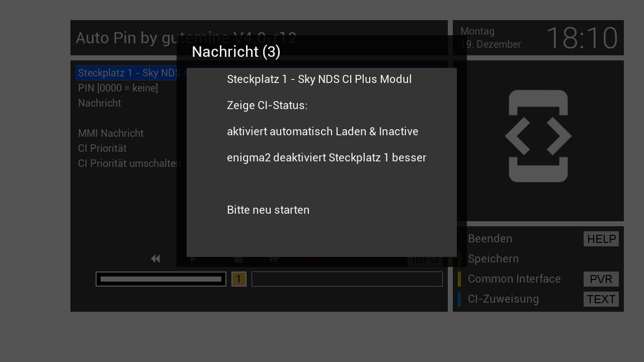644x362 pixels.
Task: Click the PVR key icon
Action: click(601, 279)
